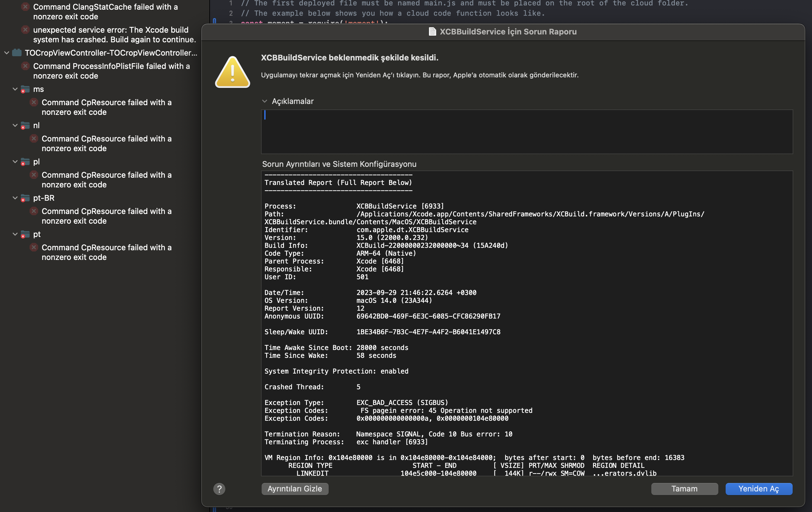Collapse the pl folder group
The height and width of the screenshot is (512, 812).
coord(15,162)
